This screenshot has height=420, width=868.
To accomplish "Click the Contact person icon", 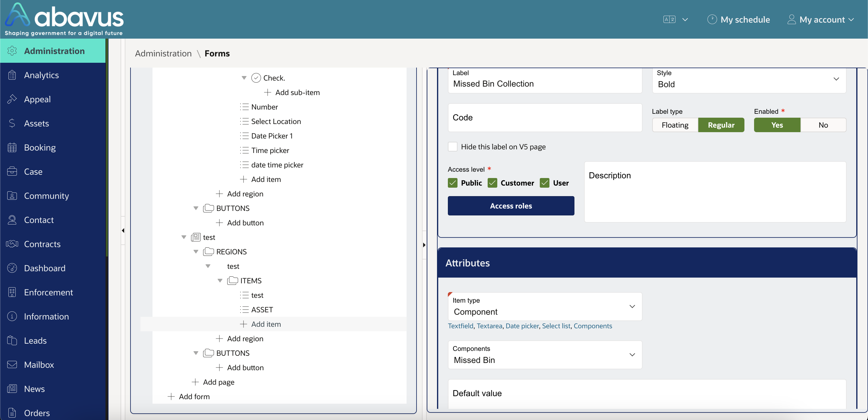I will click(12, 220).
